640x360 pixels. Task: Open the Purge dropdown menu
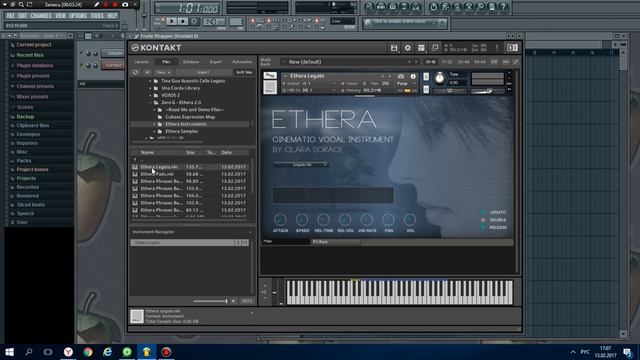point(406,83)
